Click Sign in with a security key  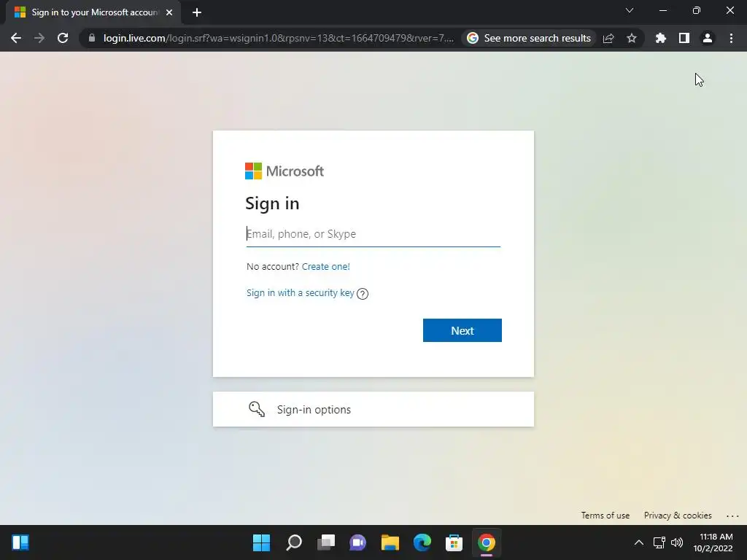(300, 293)
